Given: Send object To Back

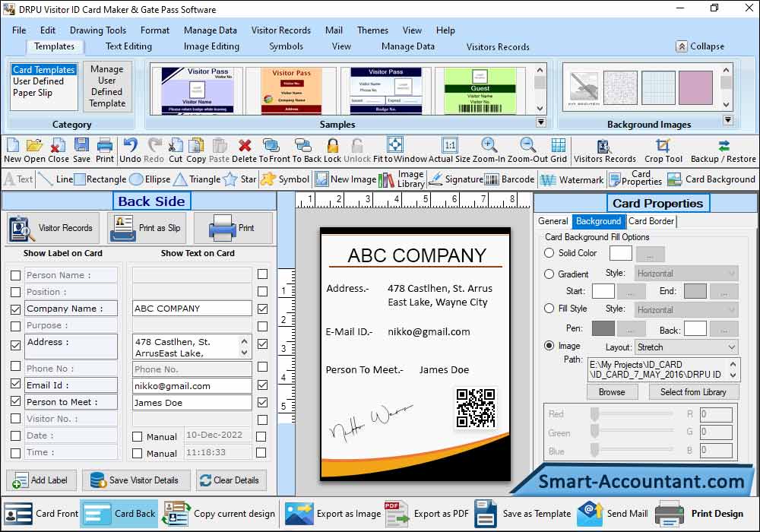Looking at the screenshot, I should coord(306,150).
